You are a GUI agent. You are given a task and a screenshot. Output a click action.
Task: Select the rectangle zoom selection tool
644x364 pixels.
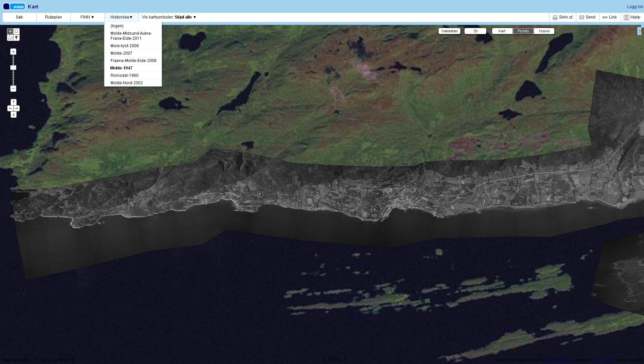(17, 31)
